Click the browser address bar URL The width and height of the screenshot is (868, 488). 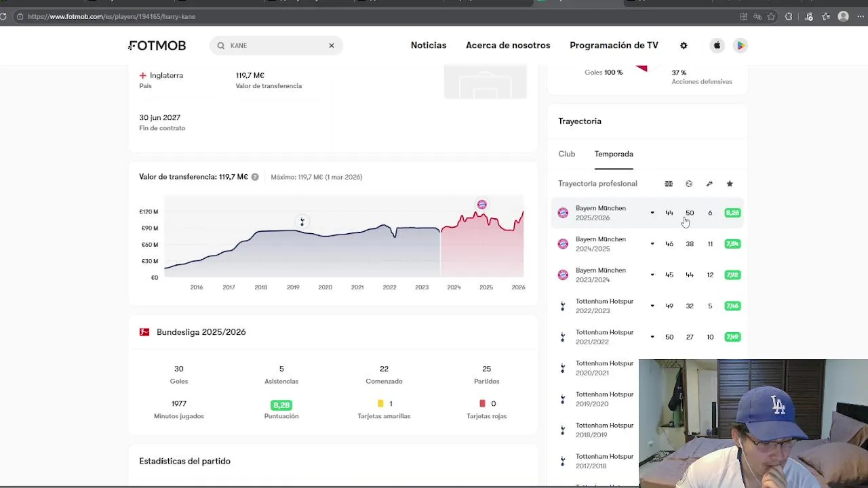(x=112, y=16)
